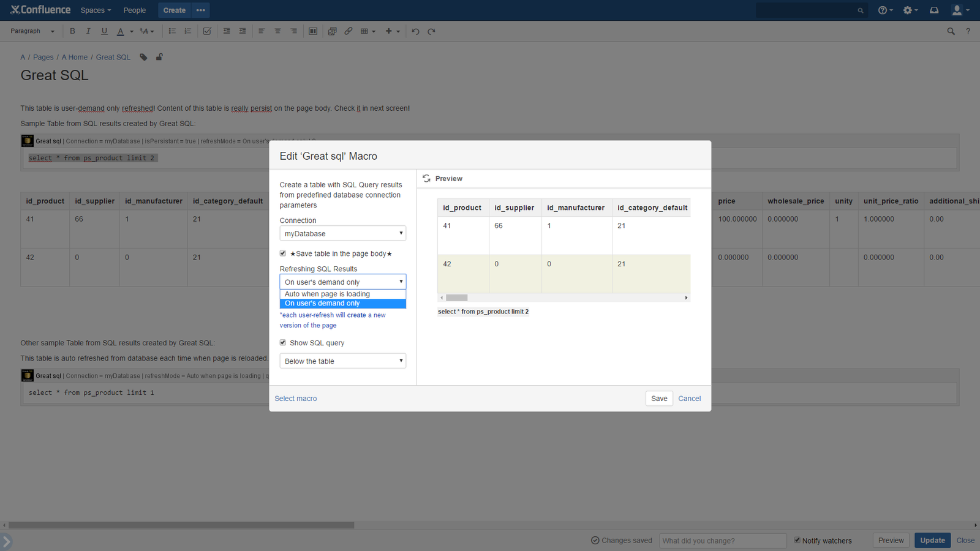Save the Great sql macro
Viewport: 980px width, 551px height.
coord(659,399)
